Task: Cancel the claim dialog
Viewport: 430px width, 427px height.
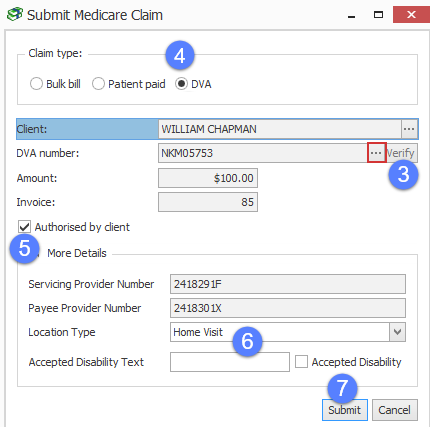Action: 395,410
